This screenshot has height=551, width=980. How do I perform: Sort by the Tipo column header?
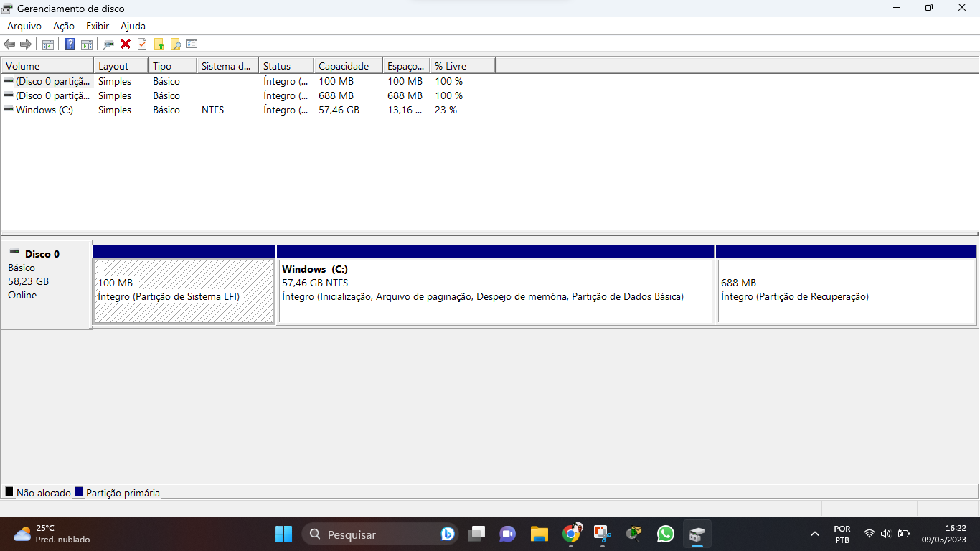tap(172, 66)
